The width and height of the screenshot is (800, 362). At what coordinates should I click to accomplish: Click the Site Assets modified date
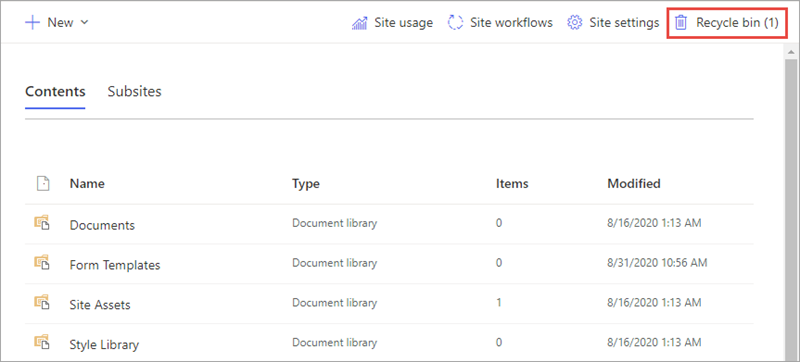pyautogui.click(x=654, y=302)
